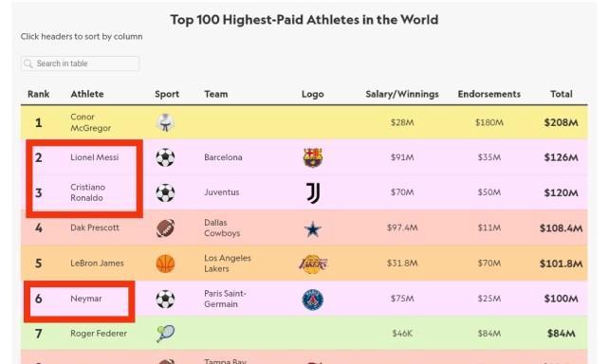Click the Los Angeles Lakers logo
Viewport: 608px width, 364px height.
coord(313,264)
